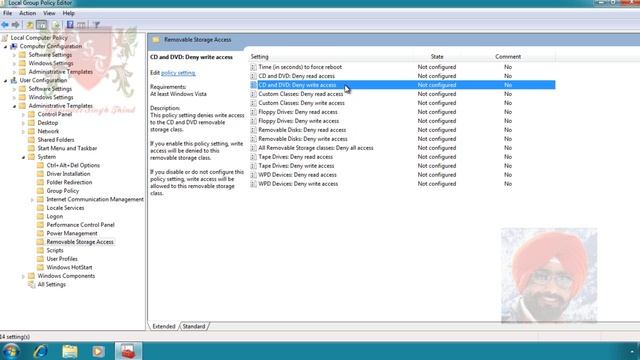Select the Scripts tree item
This screenshot has height=360, width=640.
[x=55, y=250]
